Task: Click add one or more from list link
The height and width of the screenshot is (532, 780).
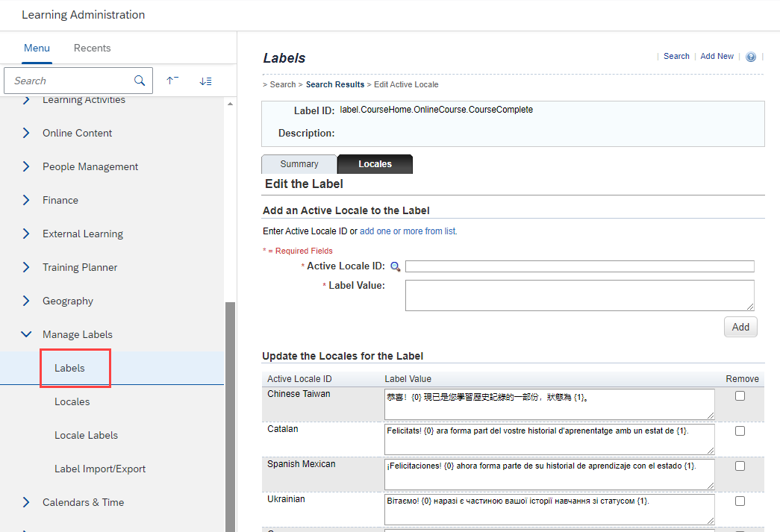Action: pyautogui.click(x=408, y=231)
